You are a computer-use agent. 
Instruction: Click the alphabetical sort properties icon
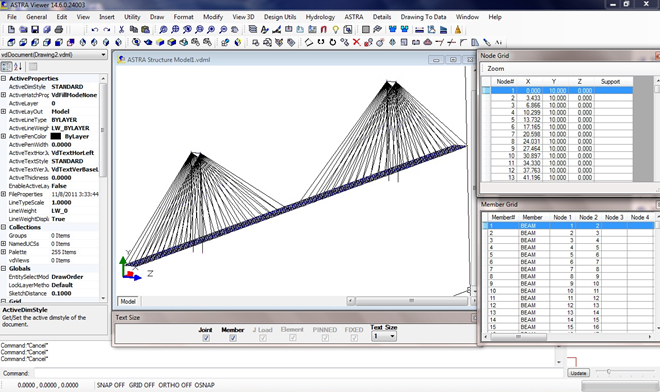click(18, 67)
